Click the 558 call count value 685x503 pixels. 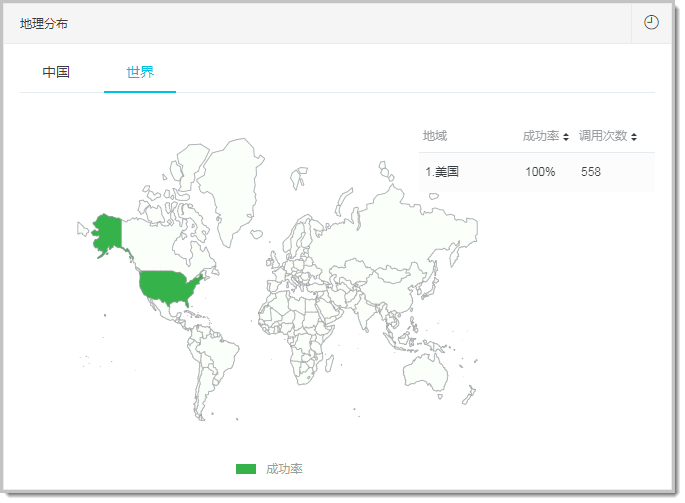591,172
